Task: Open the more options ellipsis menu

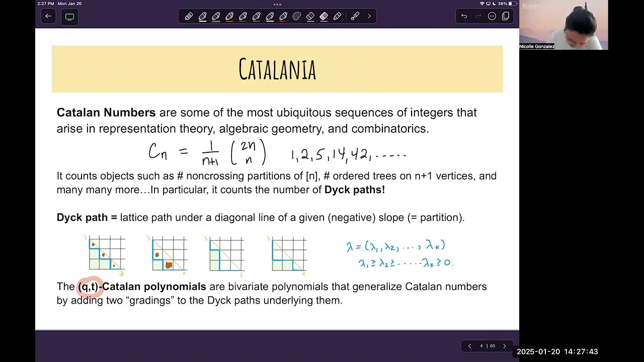Action: click(492, 17)
